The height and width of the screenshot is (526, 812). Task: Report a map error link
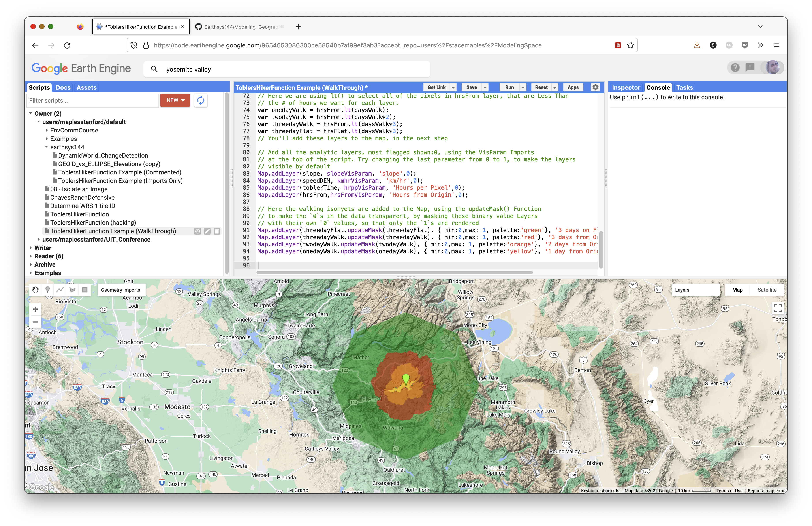pos(766,490)
